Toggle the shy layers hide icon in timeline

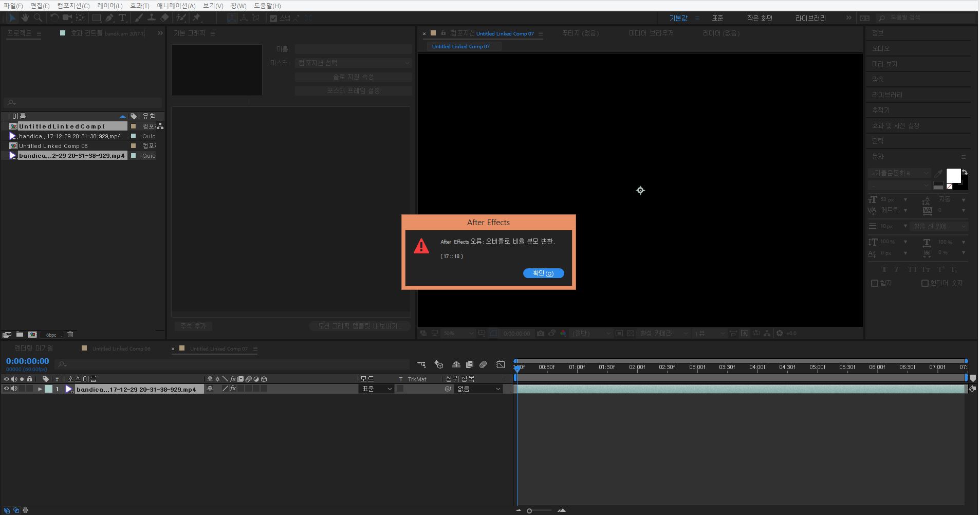456,364
